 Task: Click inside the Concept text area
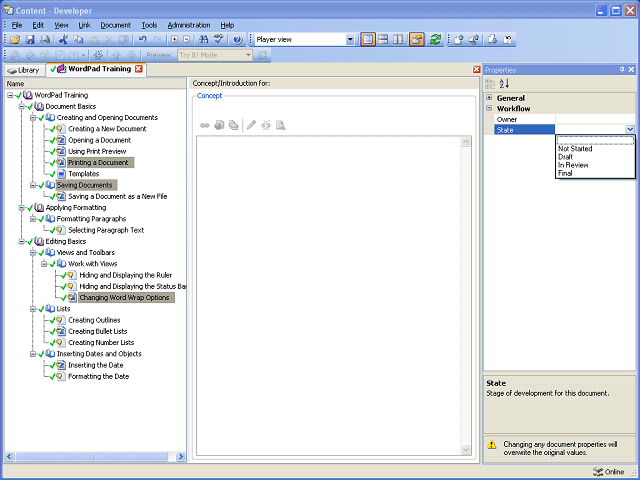329,296
